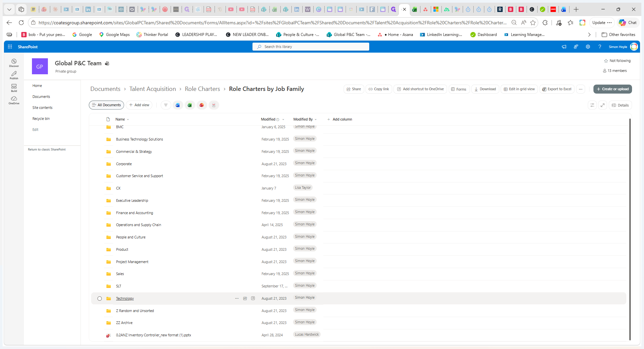This screenshot has width=644, height=349.
Task: Filter library by PDF files
Action: 214,105
